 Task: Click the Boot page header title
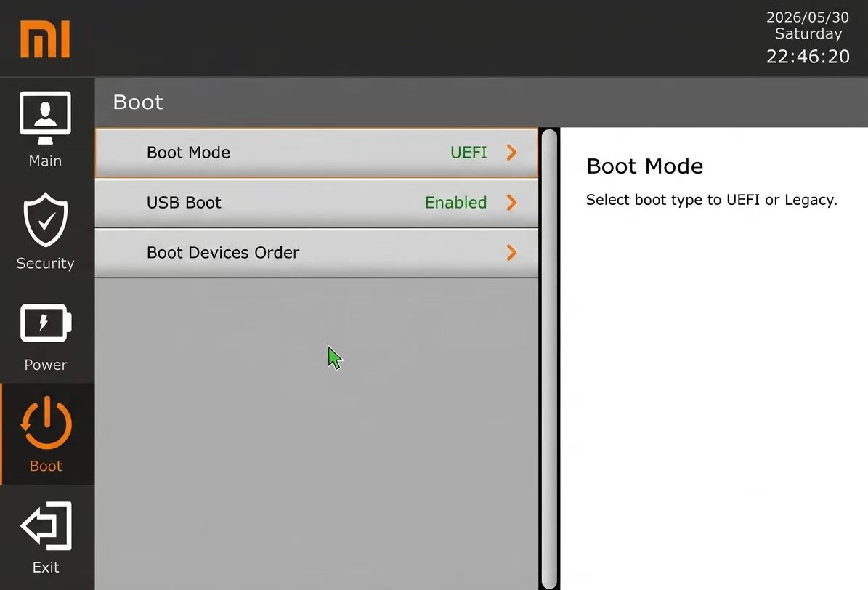138,102
